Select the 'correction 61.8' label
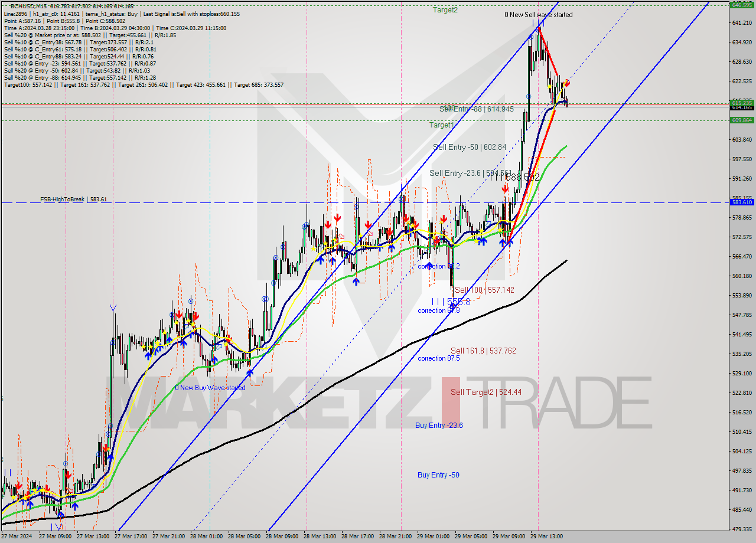Screen dimensions: 756x543 (x=439, y=310)
